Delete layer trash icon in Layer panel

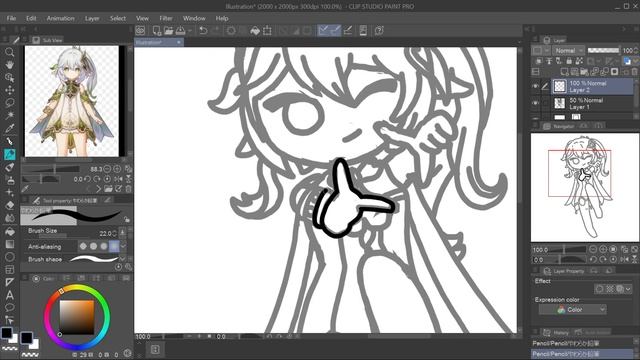(x=634, y=72)
